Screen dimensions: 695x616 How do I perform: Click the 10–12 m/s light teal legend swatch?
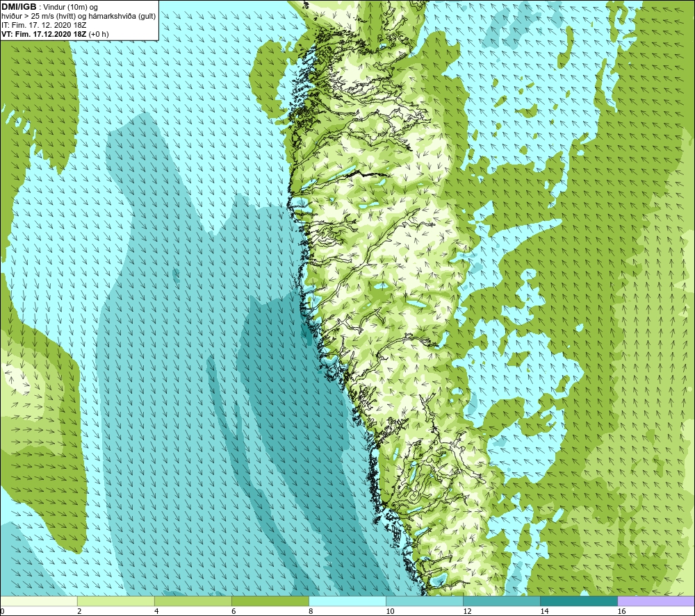point(425,601)
